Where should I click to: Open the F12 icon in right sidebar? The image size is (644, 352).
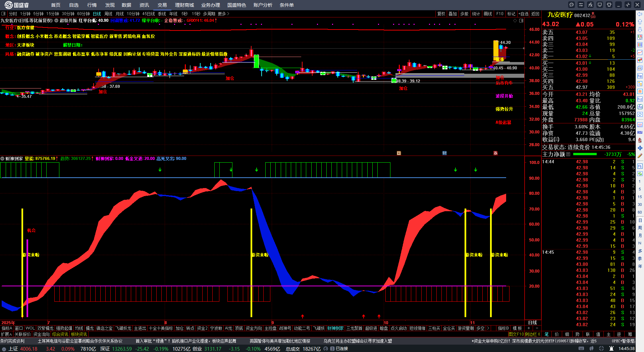[640, 99]
